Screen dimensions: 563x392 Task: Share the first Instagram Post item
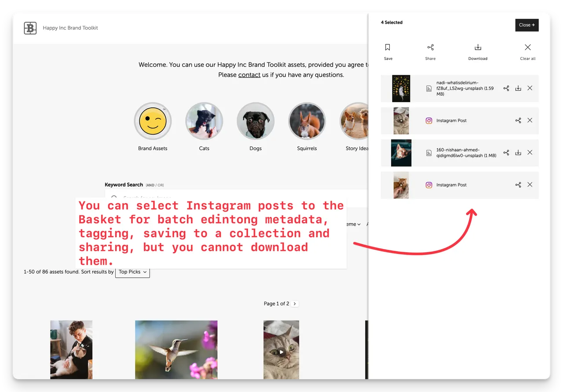(518, 121)
